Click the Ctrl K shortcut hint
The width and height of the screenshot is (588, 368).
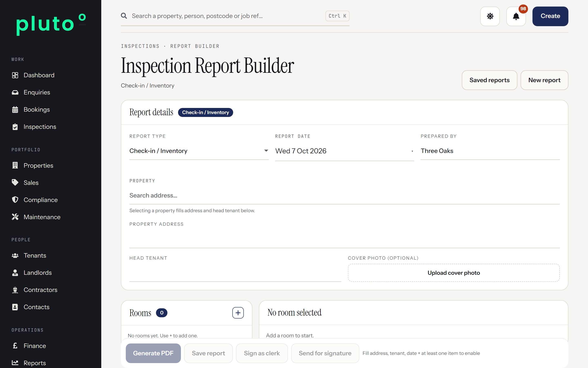pyautogui.click(x=337, y=16)
